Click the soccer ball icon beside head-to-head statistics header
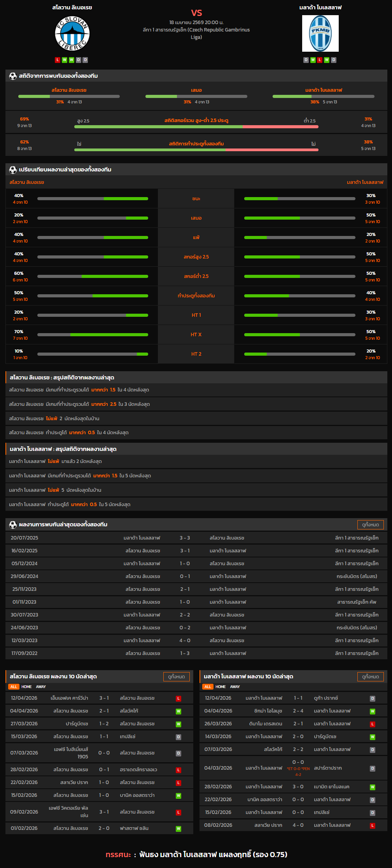The height and width of the screenshot is (868, 392). 13,76
